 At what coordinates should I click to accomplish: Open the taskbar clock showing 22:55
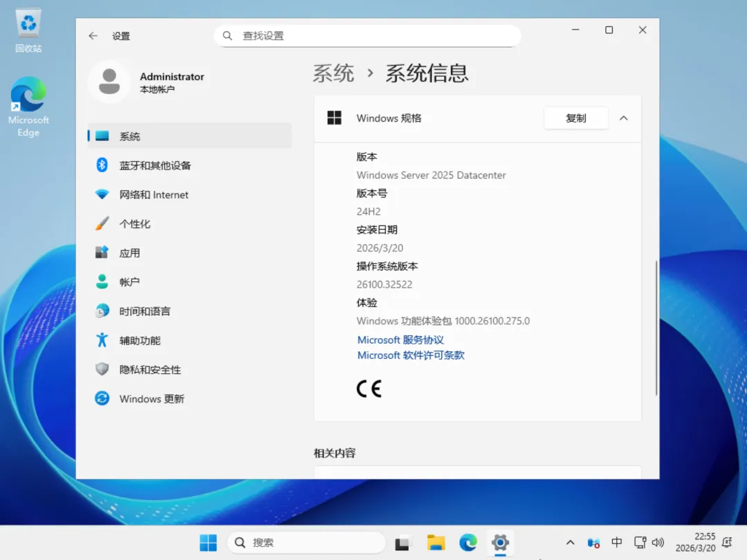[x=696, y=543]
